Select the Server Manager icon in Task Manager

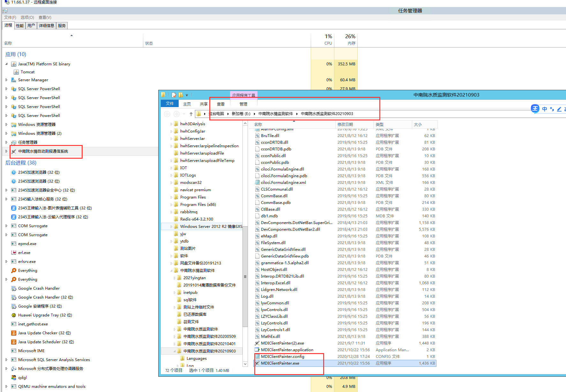tap(14, 80)
